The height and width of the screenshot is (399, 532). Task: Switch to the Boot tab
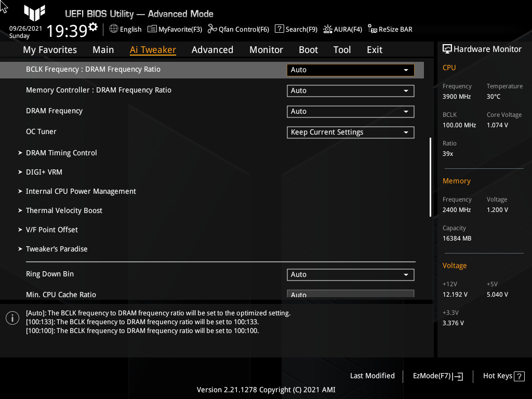(x=308, y=49)
